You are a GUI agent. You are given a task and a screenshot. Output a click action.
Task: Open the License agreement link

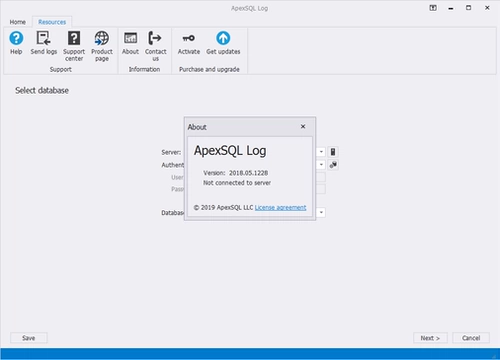(280, 207)
